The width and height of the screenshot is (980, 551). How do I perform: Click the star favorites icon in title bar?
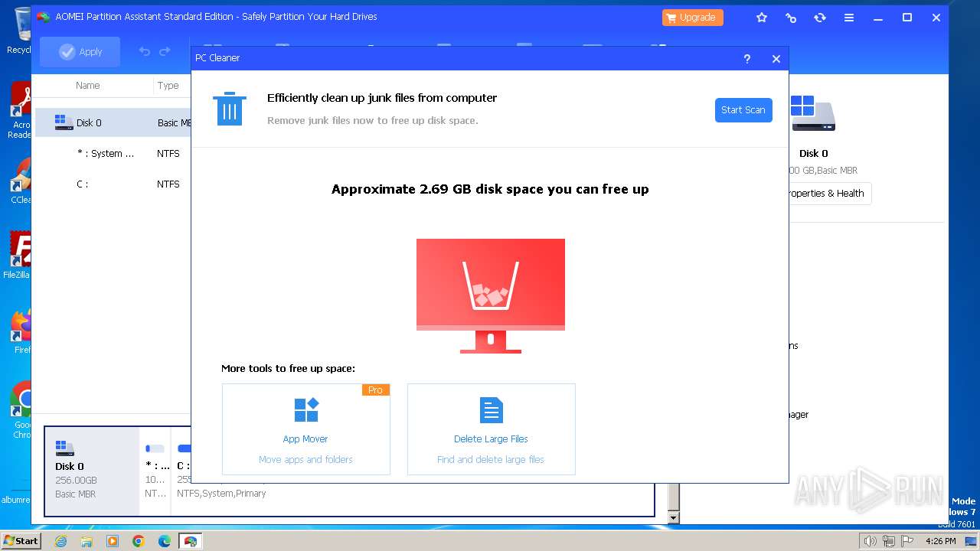(762, 18)
